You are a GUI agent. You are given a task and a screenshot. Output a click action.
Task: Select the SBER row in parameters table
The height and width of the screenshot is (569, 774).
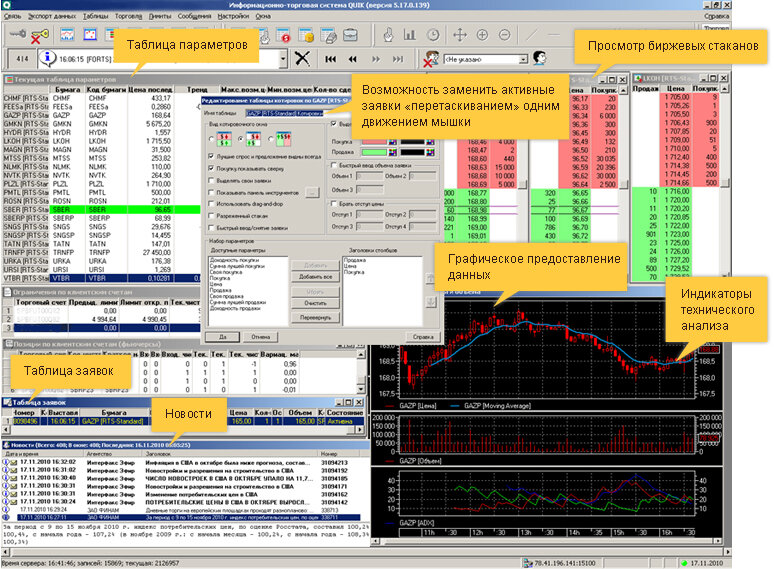[x=102, y=210]
